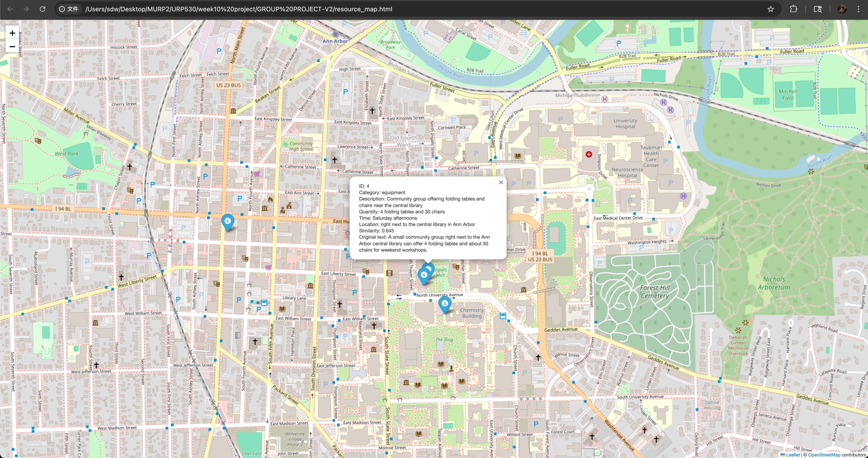This screenshot has width=868, height=458.
Task: Click the University Hospital label
Action: [625, 123]
